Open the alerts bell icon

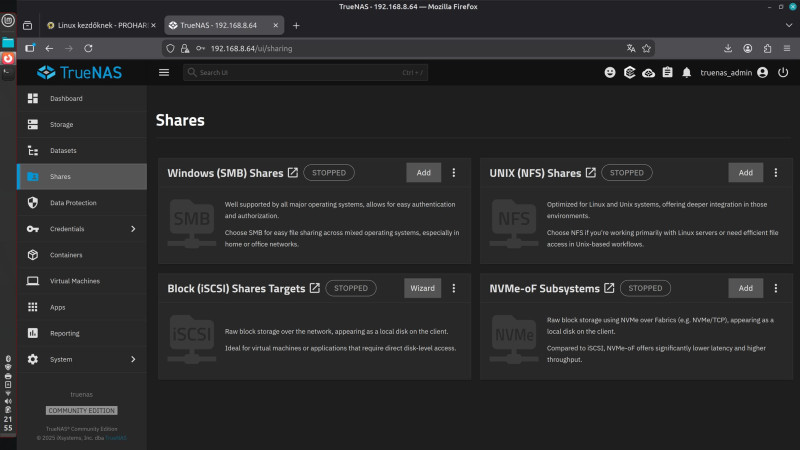pos(687,72)
